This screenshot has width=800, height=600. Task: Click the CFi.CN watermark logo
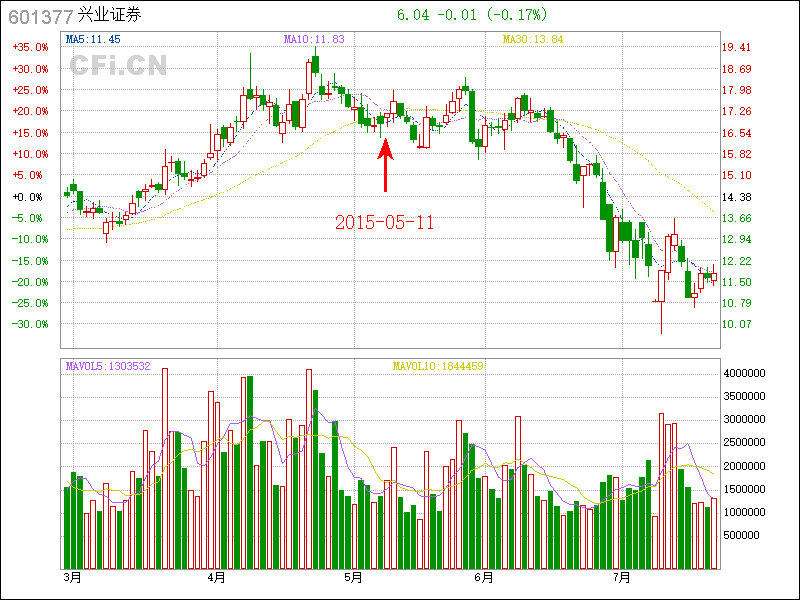click(117, 66)
